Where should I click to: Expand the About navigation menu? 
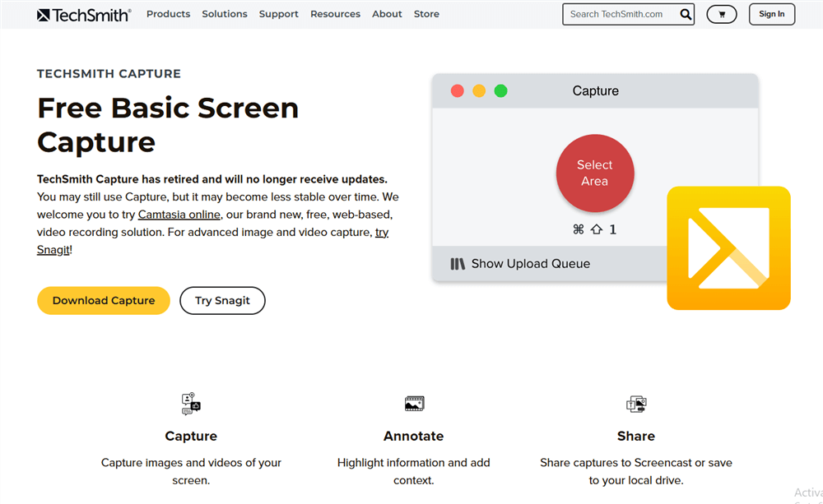tap(387, 14)
